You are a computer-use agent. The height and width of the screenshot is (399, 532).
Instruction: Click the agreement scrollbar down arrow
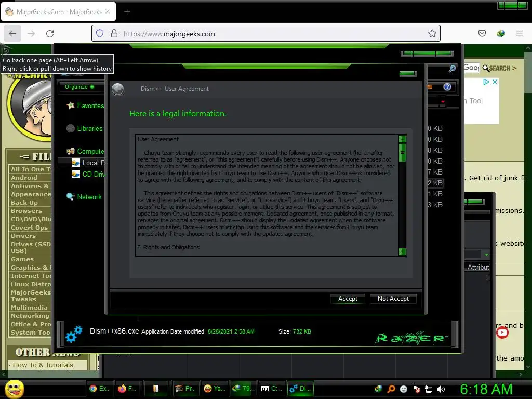pyautogui.click(x=403, y=251)
